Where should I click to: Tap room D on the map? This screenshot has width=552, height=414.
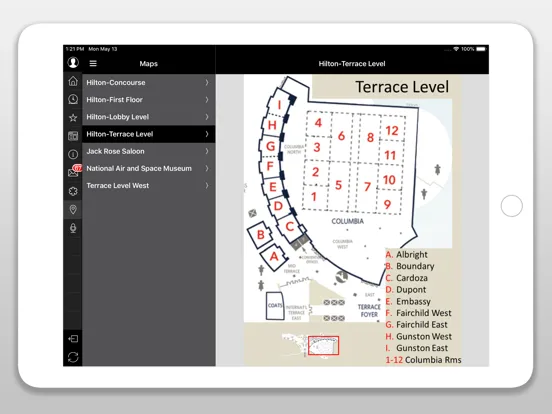pos(278,206)
